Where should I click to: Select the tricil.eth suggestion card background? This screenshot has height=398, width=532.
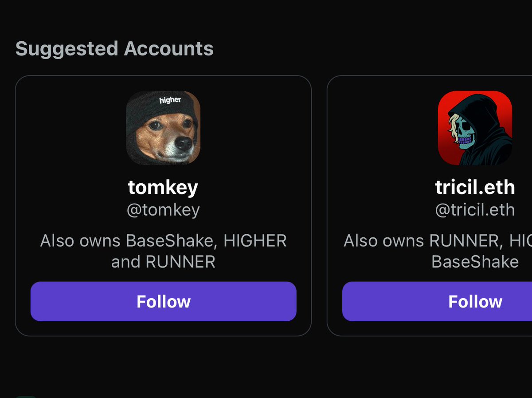(x=430, y=206)
